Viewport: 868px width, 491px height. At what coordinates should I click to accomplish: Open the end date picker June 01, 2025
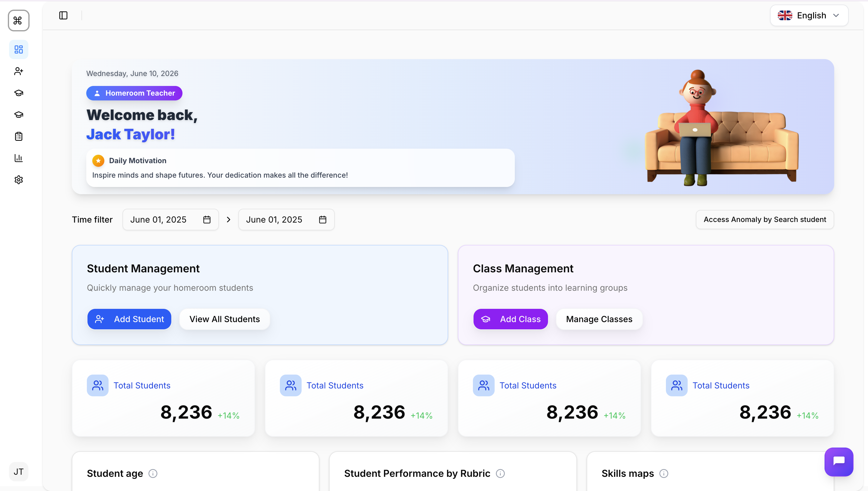click(286, 220)
